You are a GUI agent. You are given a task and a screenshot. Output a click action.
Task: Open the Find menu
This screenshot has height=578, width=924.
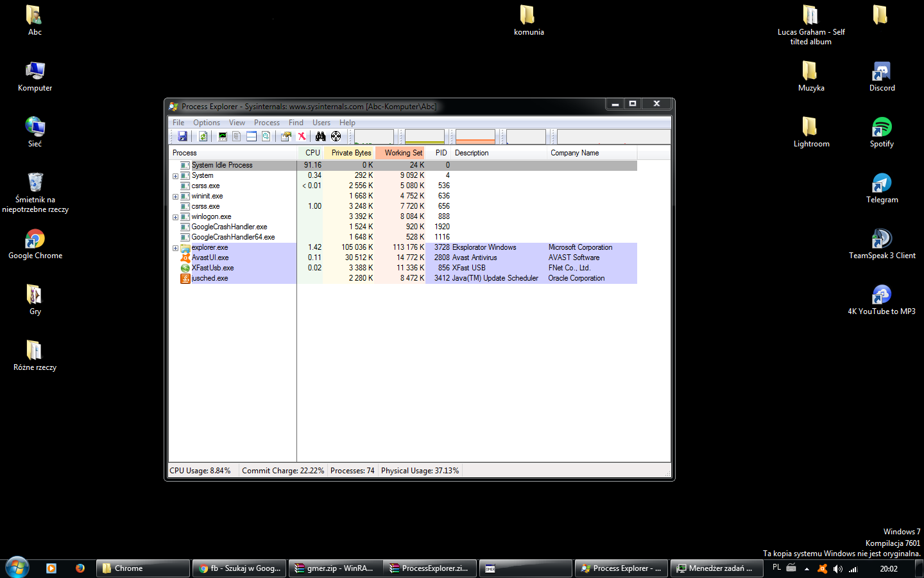coord(296,123)
